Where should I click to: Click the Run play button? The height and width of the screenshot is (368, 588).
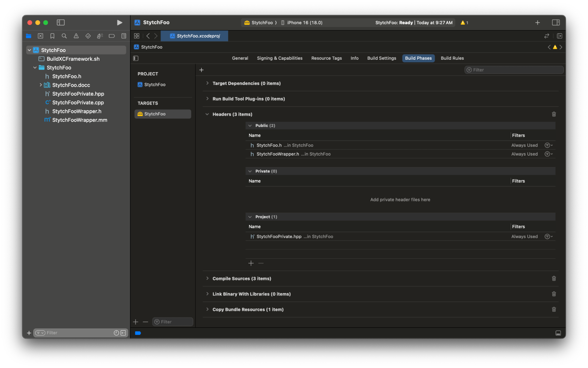(119, 23)
